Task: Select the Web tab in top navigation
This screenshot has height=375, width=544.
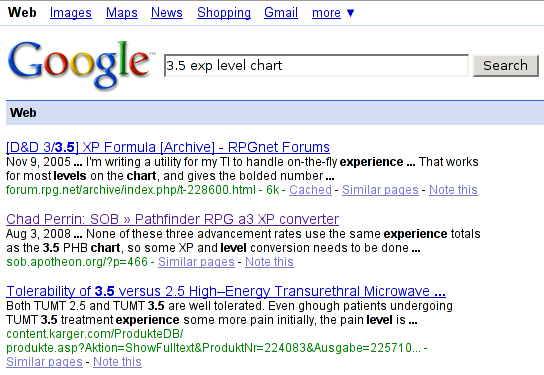Action: click(22, 12)
